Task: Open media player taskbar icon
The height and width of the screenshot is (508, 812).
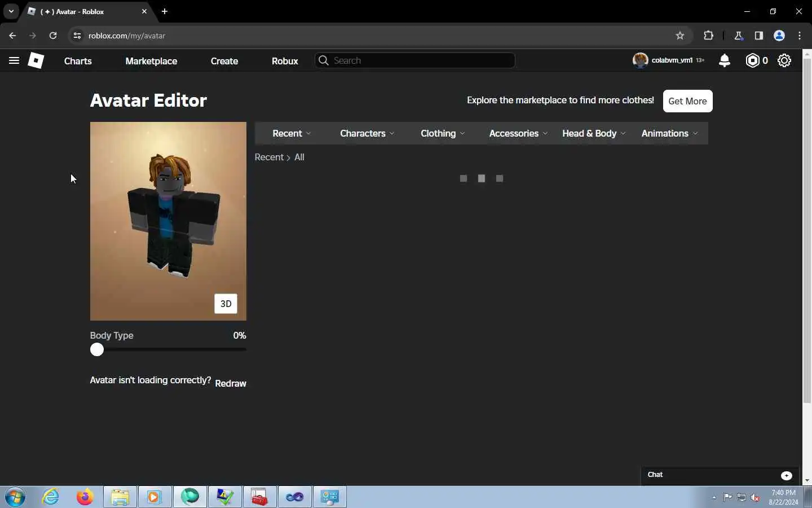Action: (x=155, y=497)
